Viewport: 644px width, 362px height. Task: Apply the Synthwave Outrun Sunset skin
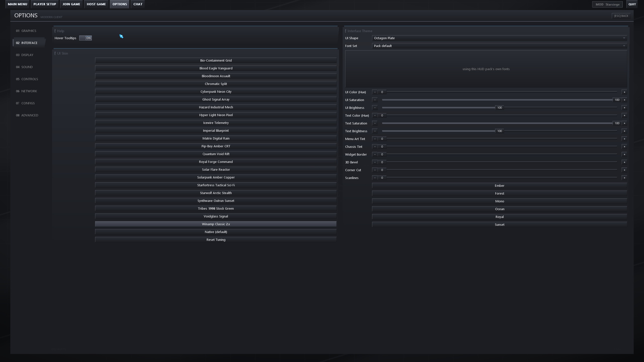click(216, 201)
